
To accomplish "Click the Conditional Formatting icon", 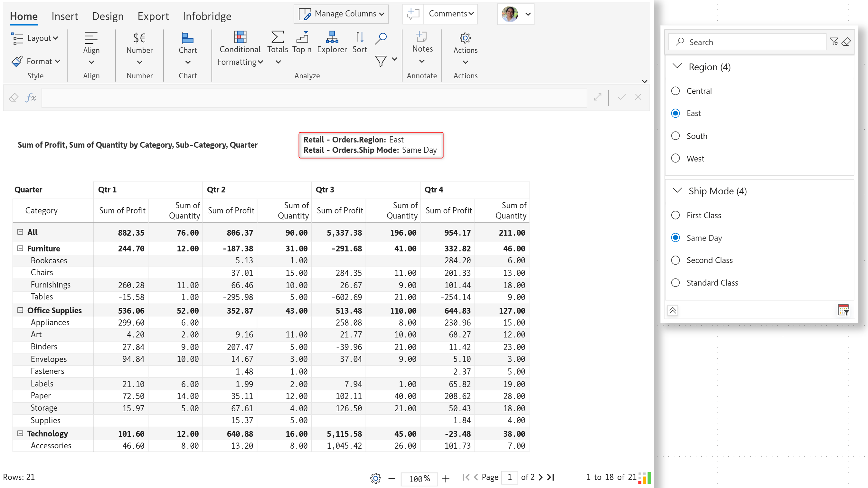I will (240, 38).
